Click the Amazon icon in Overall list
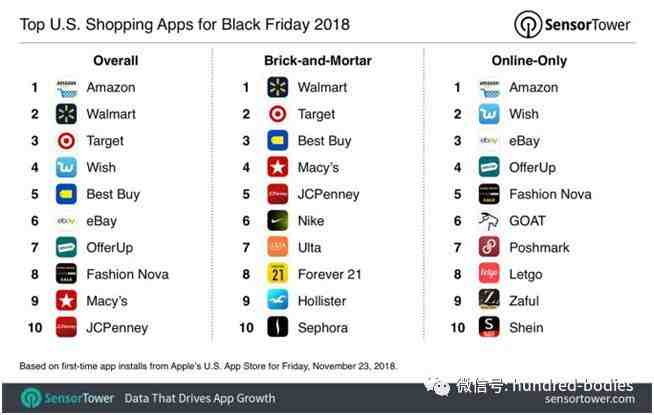Image resolution: width=654 pixels, height=415 pixels. click(66, 88)
